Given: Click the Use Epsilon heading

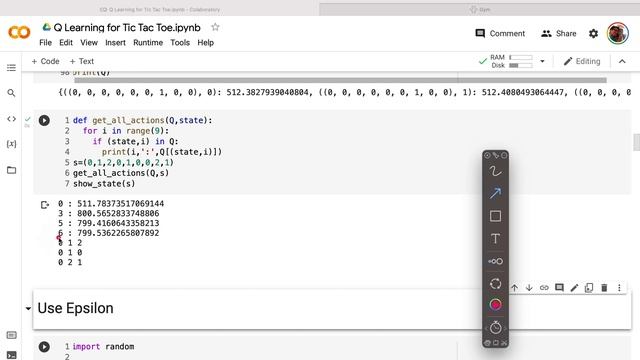Looking at the screenshot, I should 76,308.
